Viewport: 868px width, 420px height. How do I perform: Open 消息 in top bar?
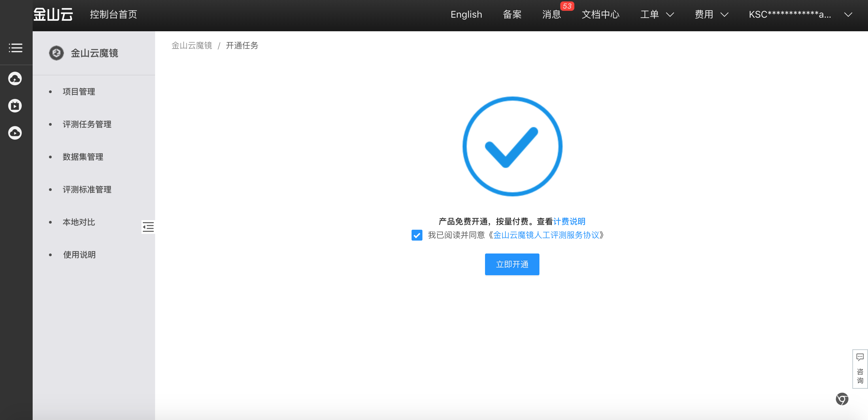coord(552,14)
